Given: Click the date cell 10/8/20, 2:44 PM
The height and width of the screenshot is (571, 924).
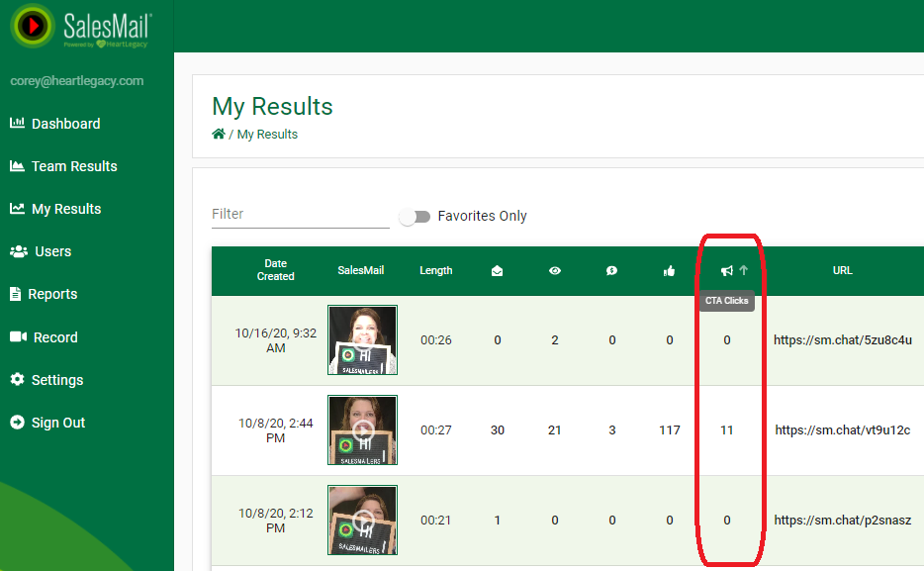Looking at the screenshot, I should tap(276, 430).
